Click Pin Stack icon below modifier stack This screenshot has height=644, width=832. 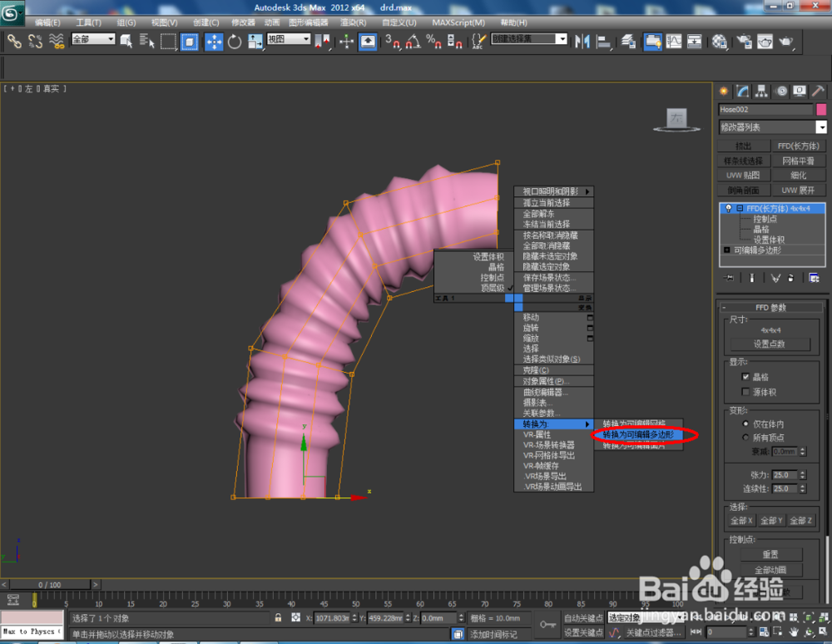click(729, 278)
